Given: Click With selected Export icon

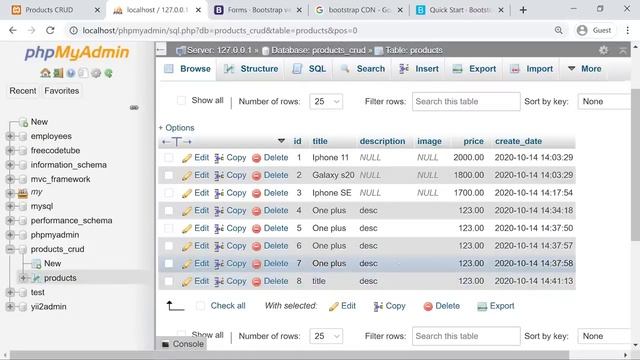Looking at the screenshot, I should click(x=482, y=307).
